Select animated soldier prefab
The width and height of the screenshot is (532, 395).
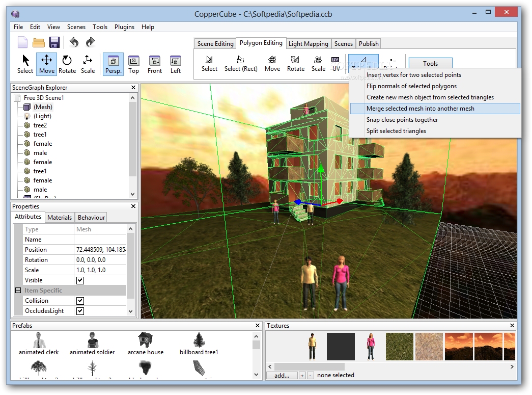click(92, 344)
